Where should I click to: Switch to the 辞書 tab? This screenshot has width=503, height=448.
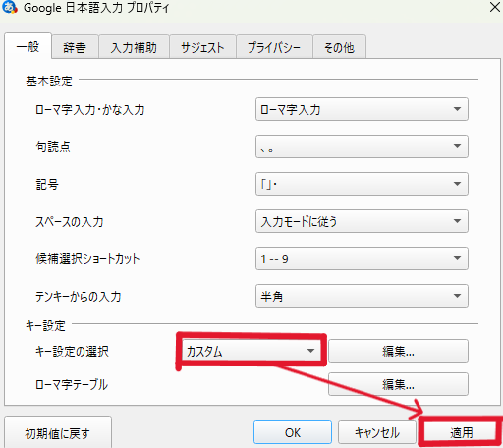[x=75, y=47]
